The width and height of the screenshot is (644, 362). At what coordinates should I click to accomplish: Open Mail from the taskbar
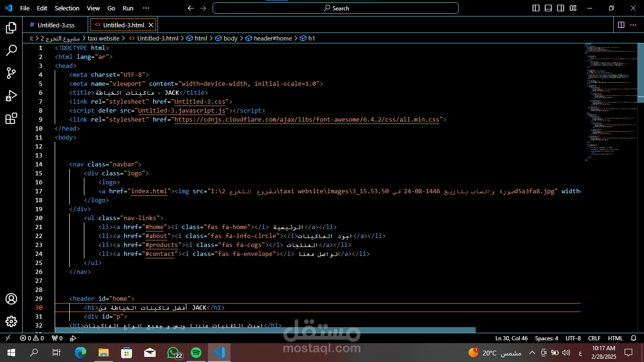[x=150, y=353]
